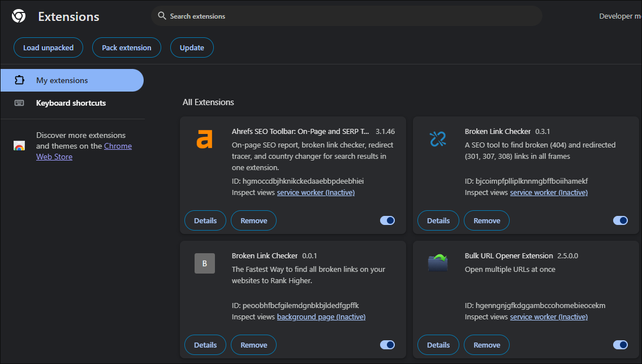
Task: Click the Chrome Web Store rainbow icon
Action: click(19, 146)
